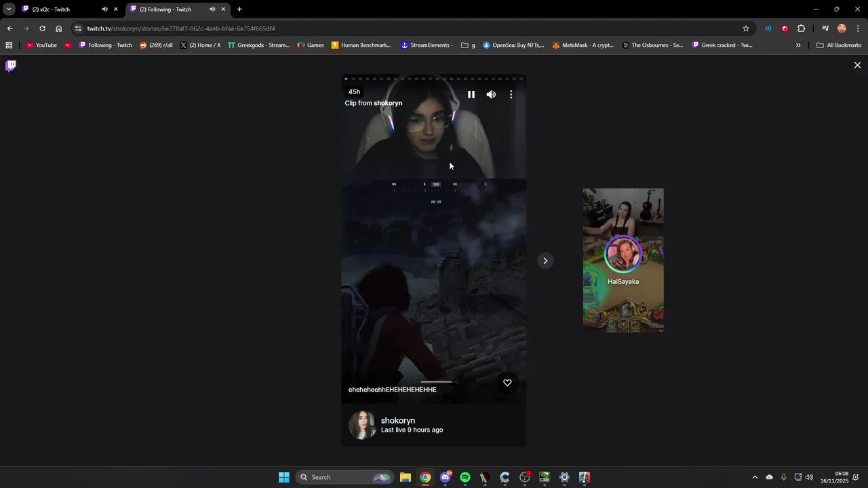Click the clip seek bar near bottom
868x488 pixels.
pyautogui.click(x=436, y=382)
